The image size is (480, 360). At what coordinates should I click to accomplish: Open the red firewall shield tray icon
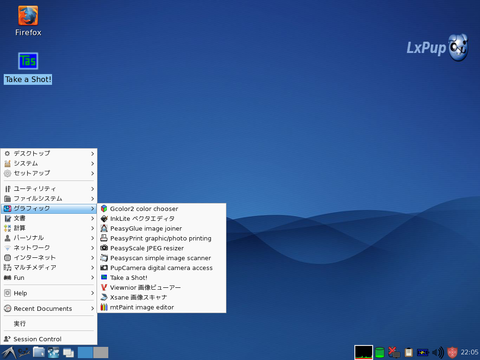452,352
